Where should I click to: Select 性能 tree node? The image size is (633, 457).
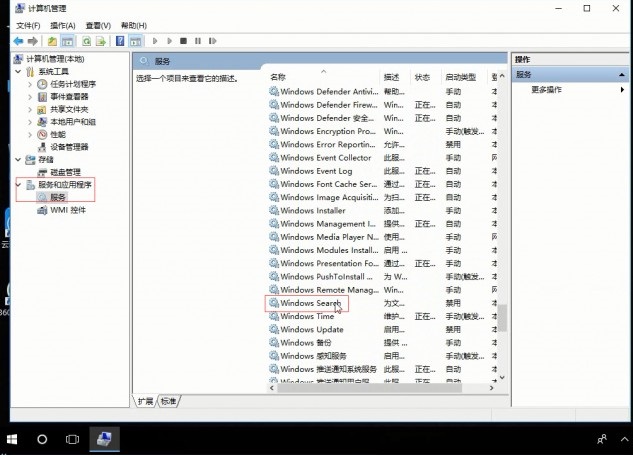click(x=58, y=134)
